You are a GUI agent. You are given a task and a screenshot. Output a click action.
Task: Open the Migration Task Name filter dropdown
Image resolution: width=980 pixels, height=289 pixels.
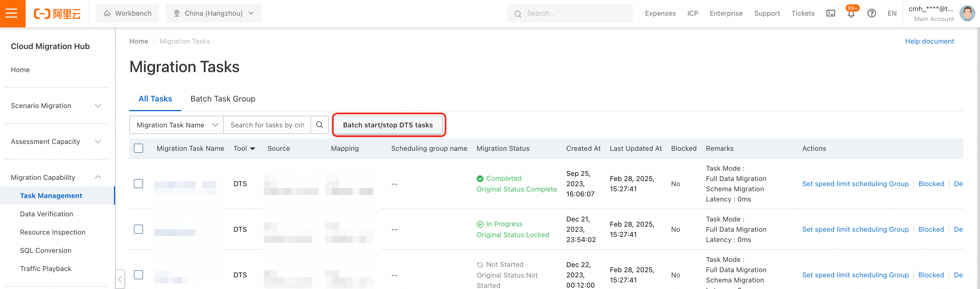[x=177, y=125]
